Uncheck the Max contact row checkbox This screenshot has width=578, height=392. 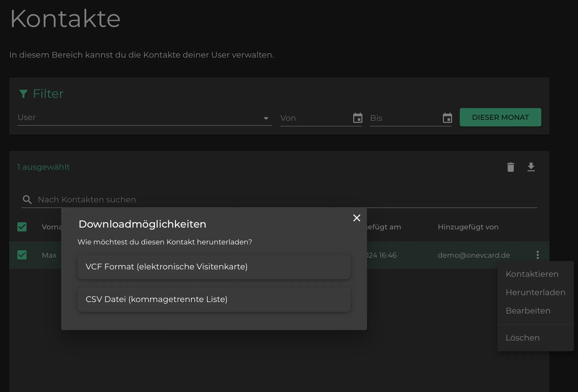tap(22, 255)
